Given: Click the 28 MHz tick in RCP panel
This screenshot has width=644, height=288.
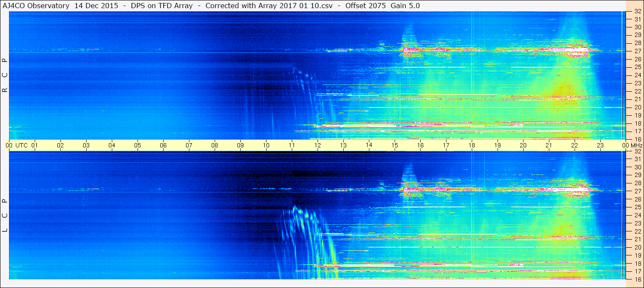Looking at the screenshot, I should click(x=637, y=43).
